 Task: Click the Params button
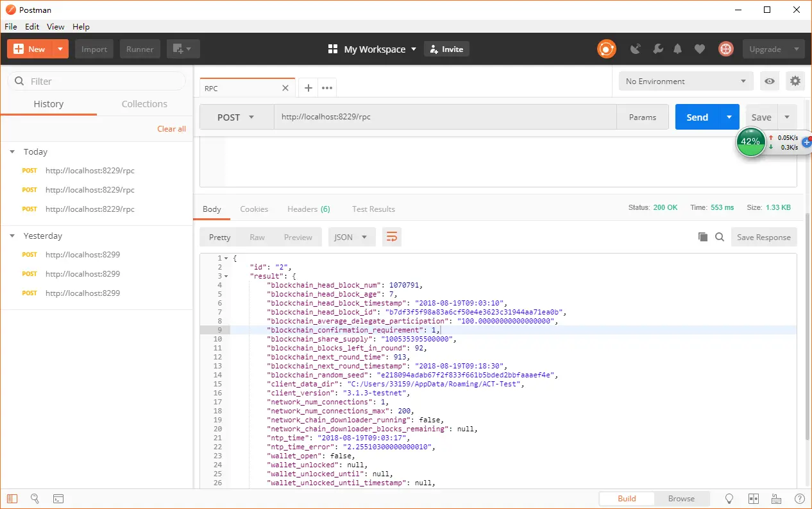click(643, 117)
